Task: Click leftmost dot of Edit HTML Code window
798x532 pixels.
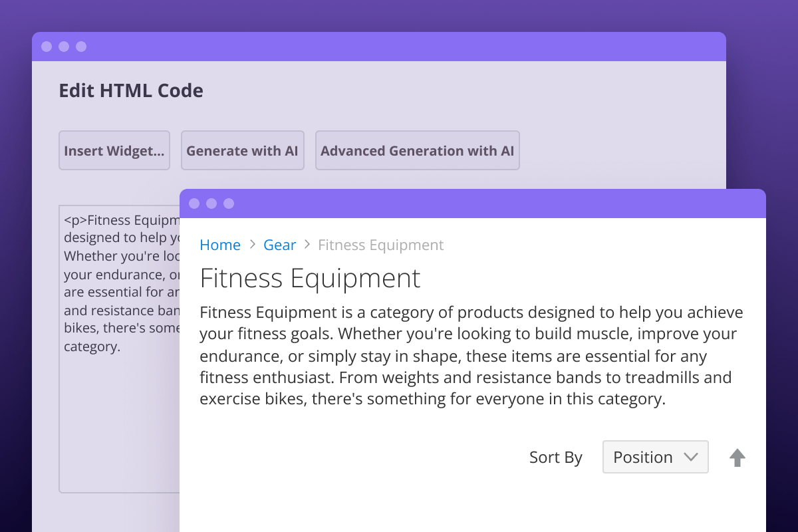Action: coord(47,47)
